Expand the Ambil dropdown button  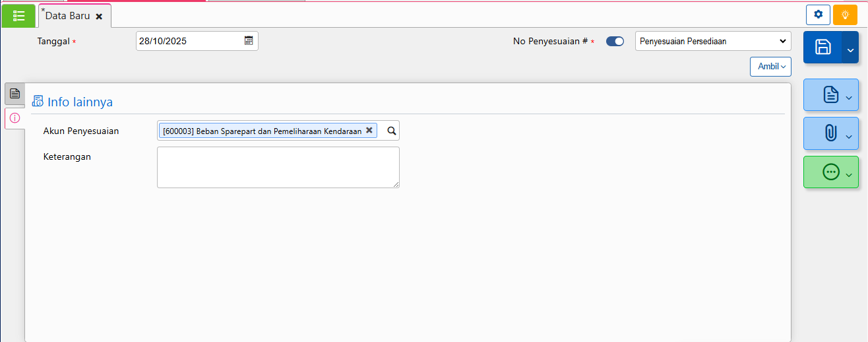pos(770,67)
